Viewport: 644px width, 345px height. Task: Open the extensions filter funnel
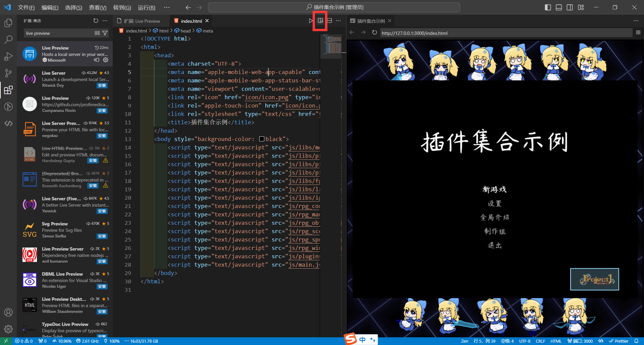(x=105, y=33)
